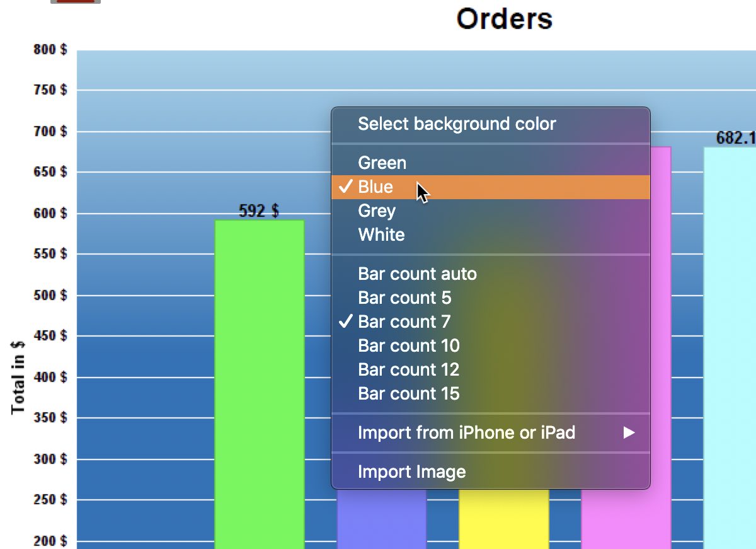Pick White background color
756x549 pixels.
pos(381,235)
